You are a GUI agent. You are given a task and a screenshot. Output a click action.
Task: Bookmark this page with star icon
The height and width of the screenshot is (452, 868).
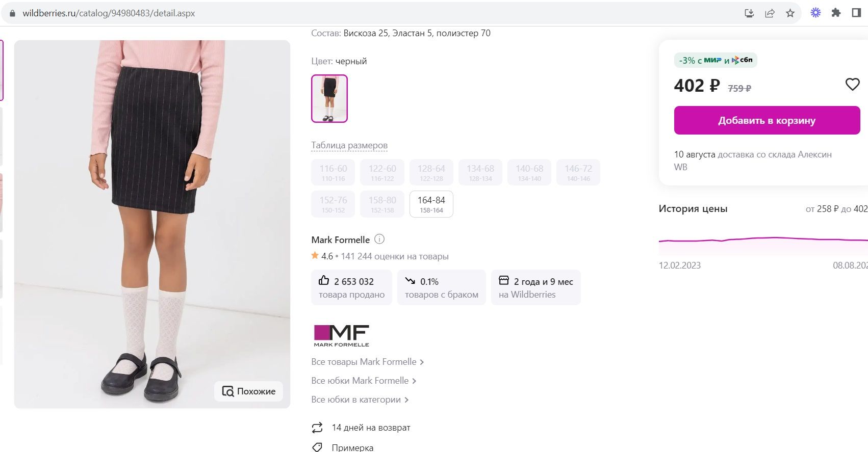tap(790, 13)
